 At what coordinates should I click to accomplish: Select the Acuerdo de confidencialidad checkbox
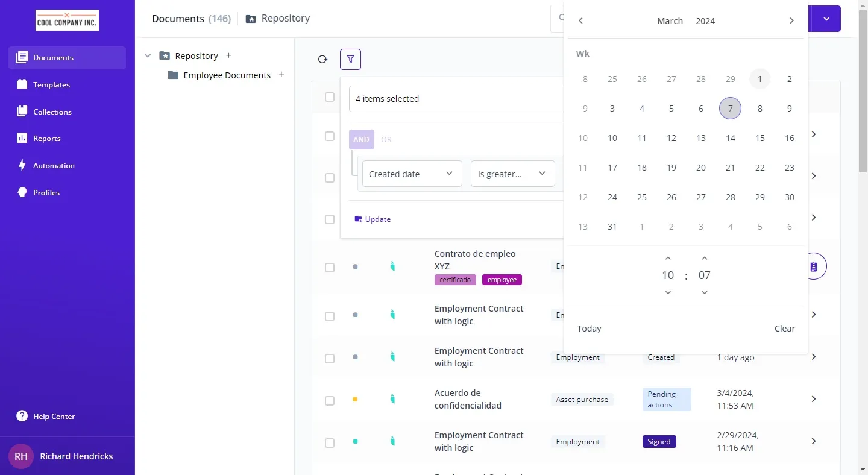tap(330, 401)
